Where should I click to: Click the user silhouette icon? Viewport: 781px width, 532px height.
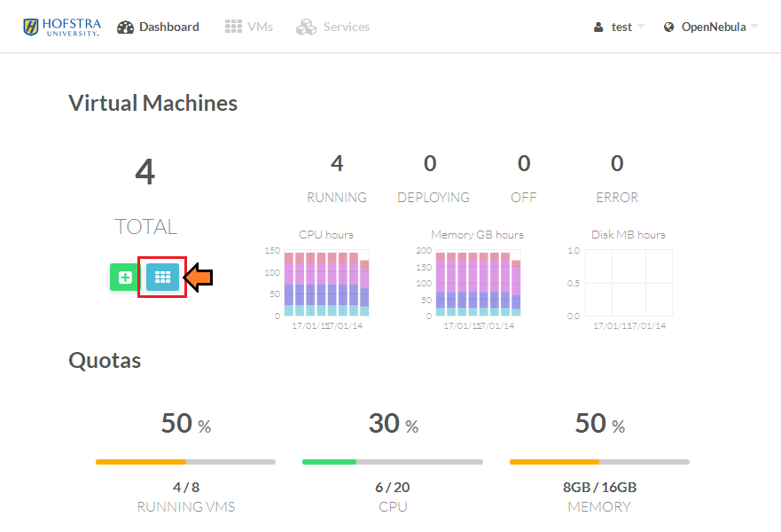pos(599,27)
